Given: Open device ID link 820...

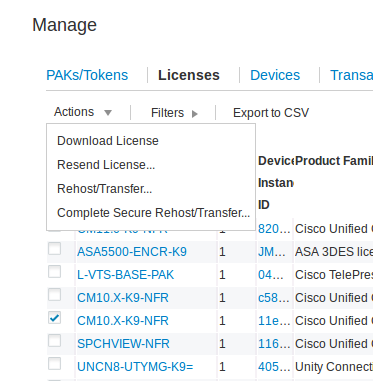Looking at the screenshot, I should coord(274,229).
